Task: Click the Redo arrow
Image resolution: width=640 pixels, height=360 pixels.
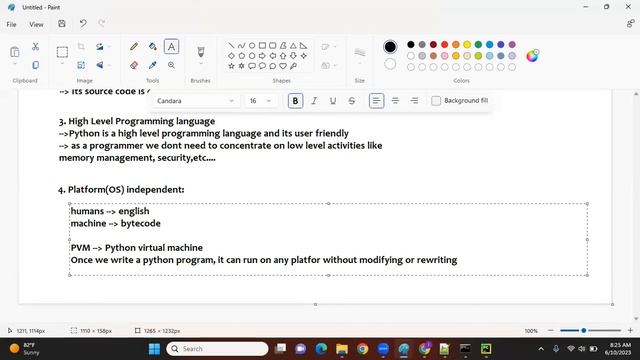Action: point(102,24)
